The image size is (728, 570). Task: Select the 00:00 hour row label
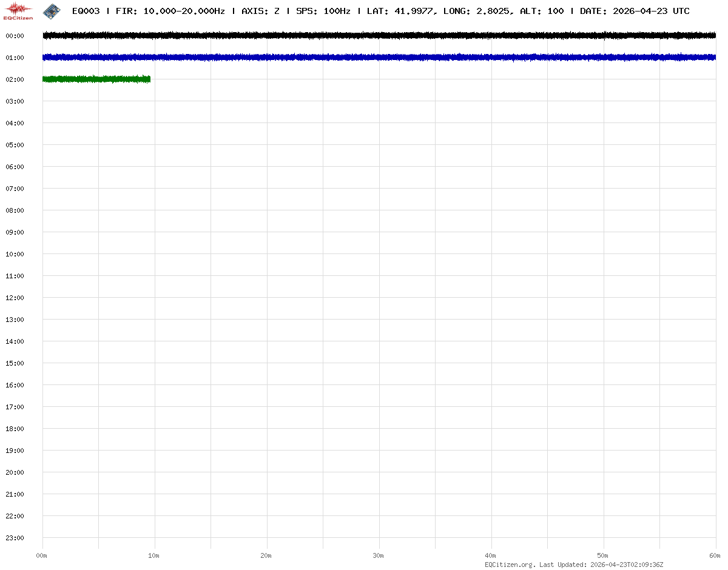15,36
